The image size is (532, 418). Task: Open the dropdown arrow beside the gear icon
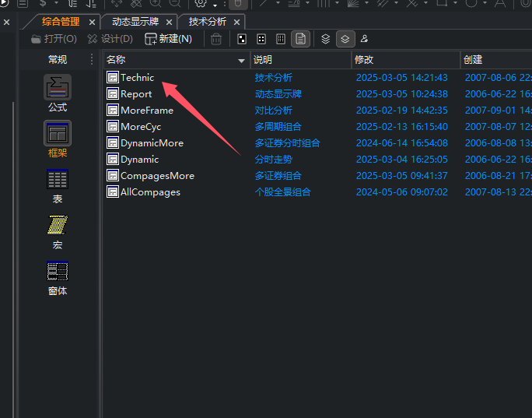[x=215, y=5]
